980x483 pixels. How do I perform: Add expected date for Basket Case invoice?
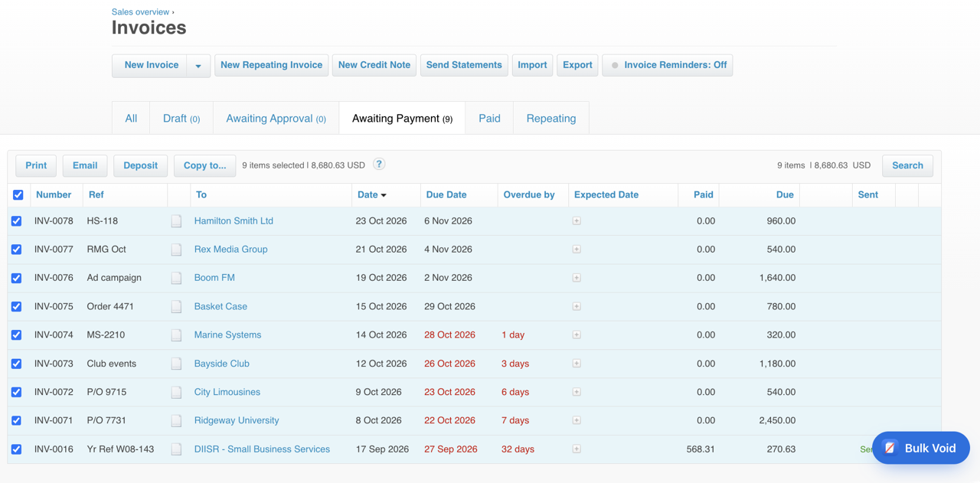click(x=577, y=306)
